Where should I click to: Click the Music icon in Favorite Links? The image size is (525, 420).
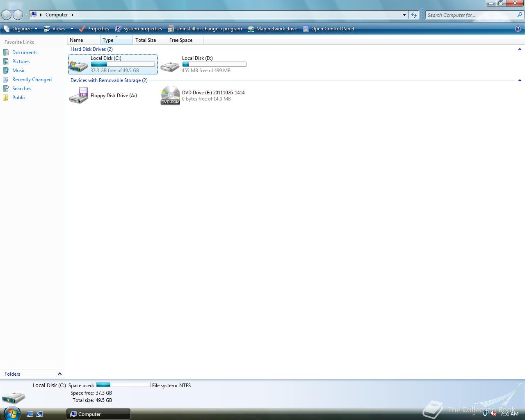click(x=6, y=71)
